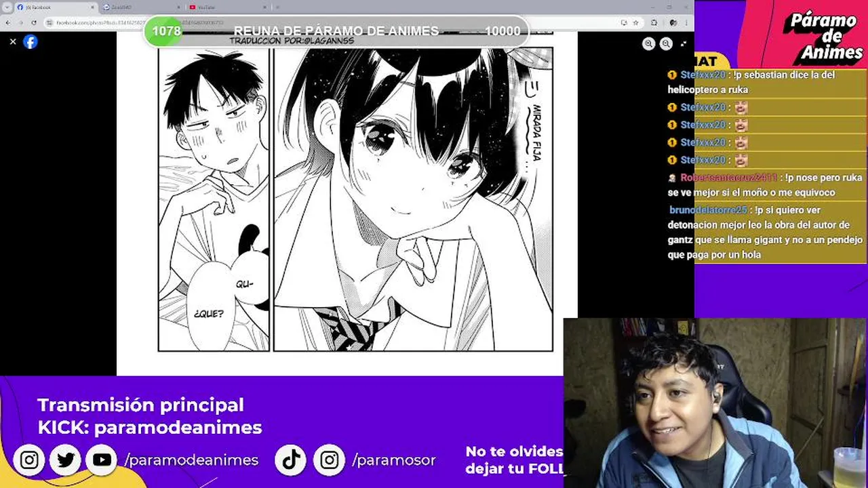The width and height of the screenshot is (868, 488).
Task: Close the YouTube tab
Action: pyautogui.click(x=263, y=7)
